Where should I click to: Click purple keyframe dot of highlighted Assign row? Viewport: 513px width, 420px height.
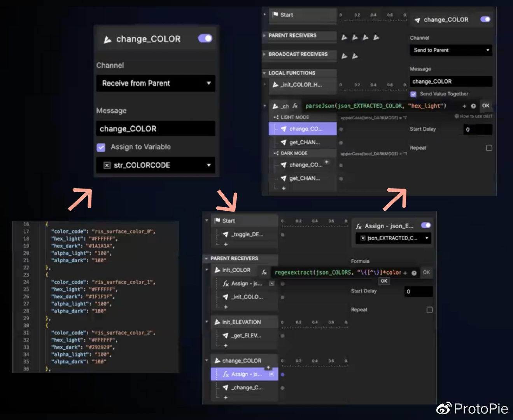[282, 374]
